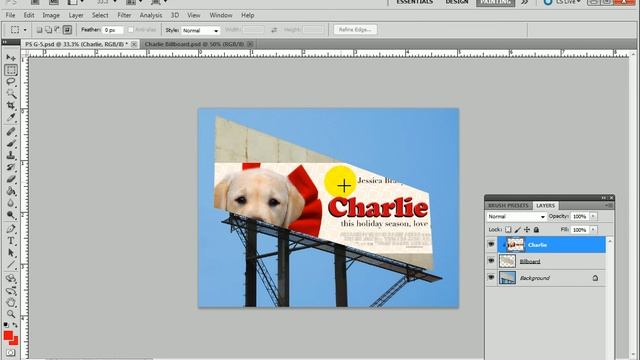Screen dimensions: 640x360
Task: Click the Refine Edge button
Action: tap(355, 30)
